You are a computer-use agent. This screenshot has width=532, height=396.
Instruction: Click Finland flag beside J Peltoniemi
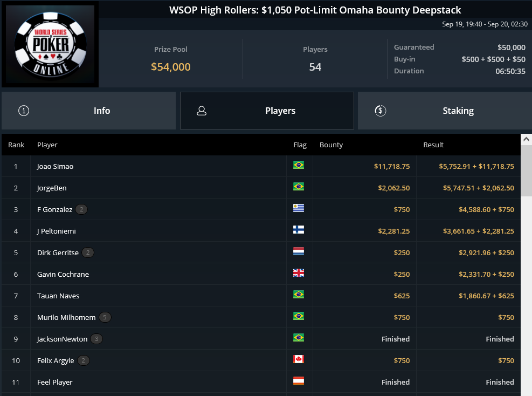click(x=299, y=230)
